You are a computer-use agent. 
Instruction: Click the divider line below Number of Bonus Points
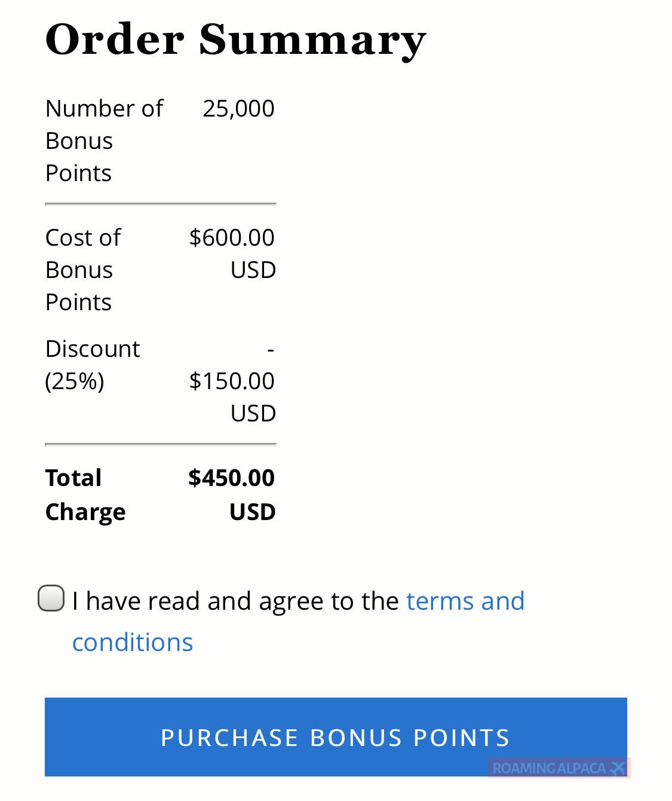click(161, 204)
